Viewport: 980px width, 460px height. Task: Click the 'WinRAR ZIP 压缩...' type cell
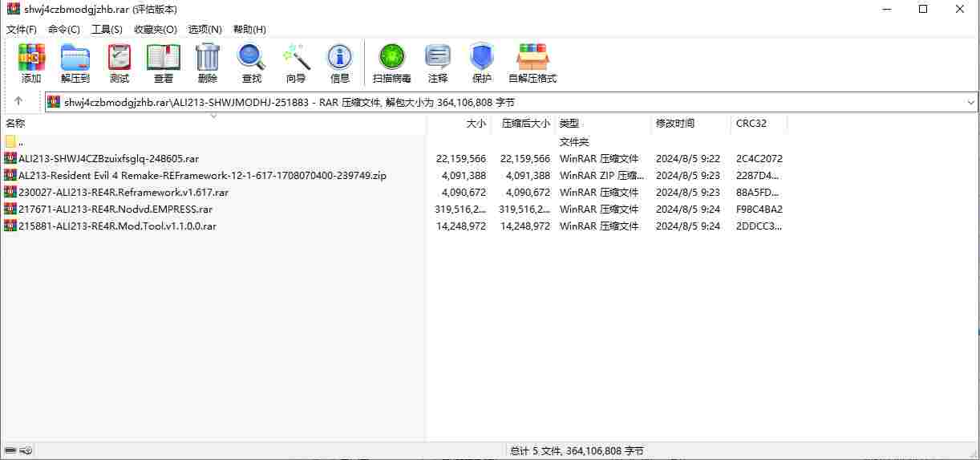coord(601,175)
